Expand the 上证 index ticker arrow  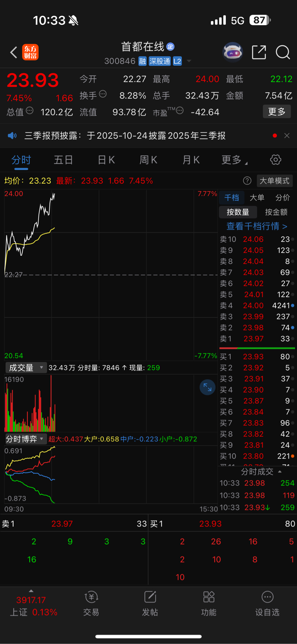click(31, 591)
